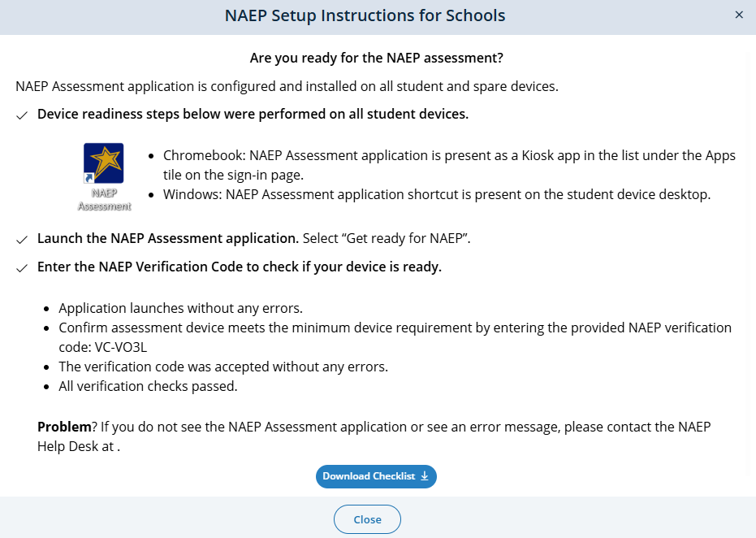Click the download arrow icon on Download Checklist
The width and height of the screenshot is (756, 538).
tap(424, 476)
